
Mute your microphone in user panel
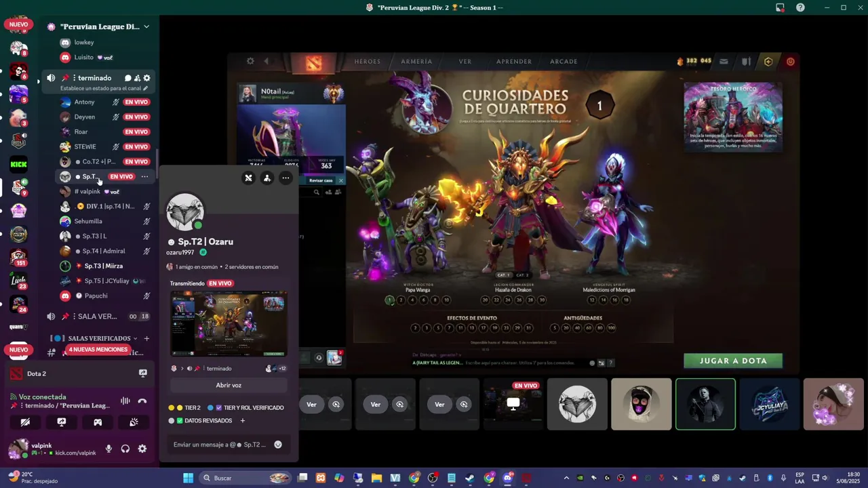(x=108, y=449)
